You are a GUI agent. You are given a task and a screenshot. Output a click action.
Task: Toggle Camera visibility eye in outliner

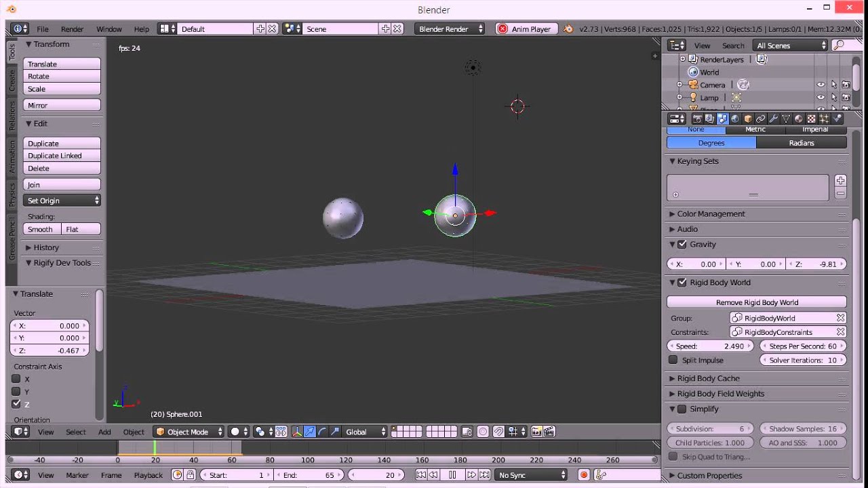(821, 85)
